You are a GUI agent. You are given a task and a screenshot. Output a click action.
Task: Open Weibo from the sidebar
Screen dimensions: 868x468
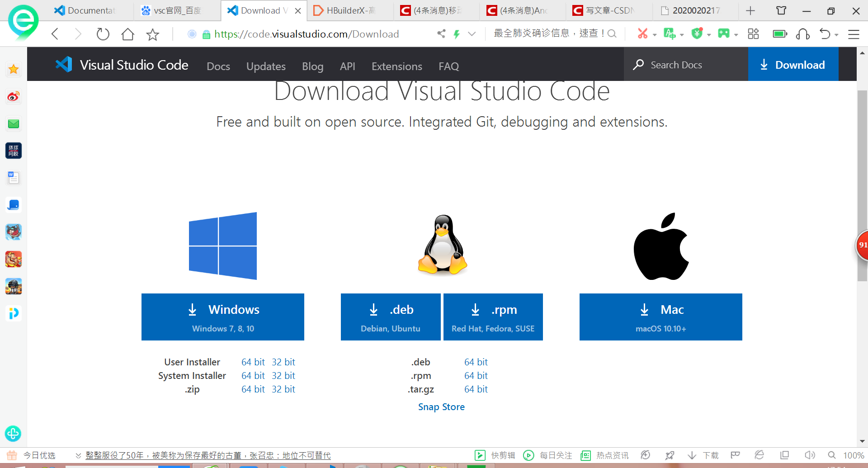click(x=13, y=96)
